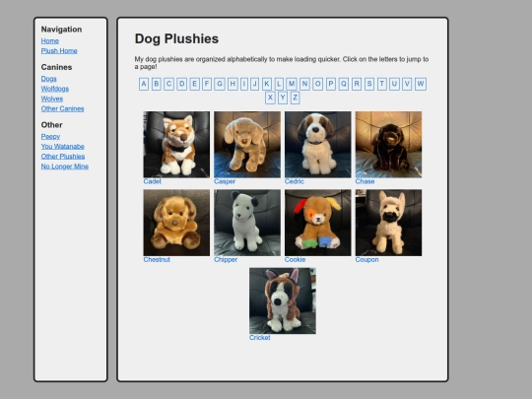Open Chipper's plush photo thumbnail
This screenshot has height=399, width=532.
click(x=247, y=223)
